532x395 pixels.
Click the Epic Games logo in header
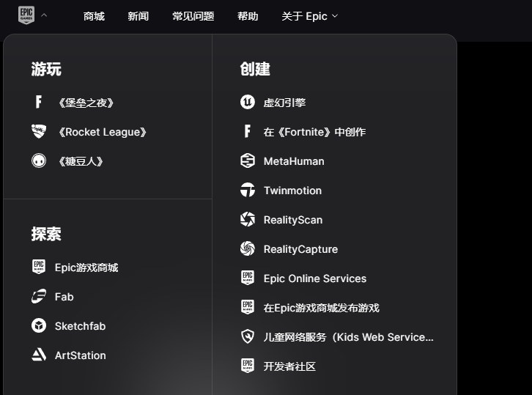pos(26,15)
